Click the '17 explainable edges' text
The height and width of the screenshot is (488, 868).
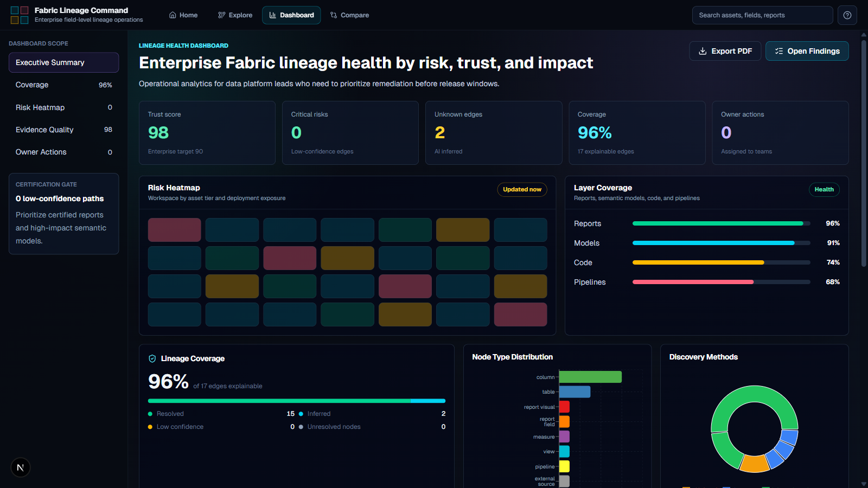tap(605, 151)
